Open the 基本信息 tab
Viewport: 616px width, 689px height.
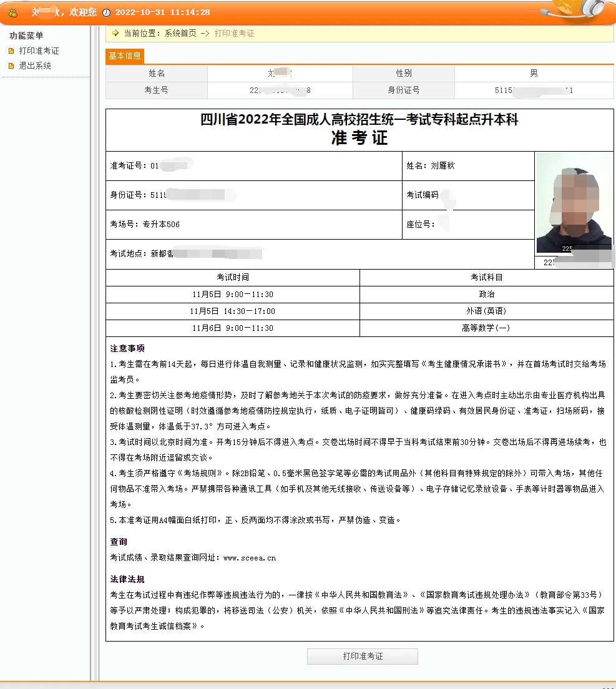125,56
